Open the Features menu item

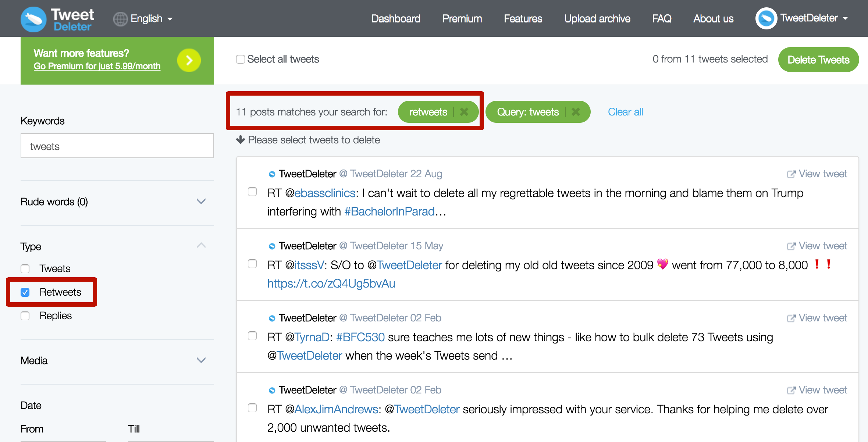[524, 18]
